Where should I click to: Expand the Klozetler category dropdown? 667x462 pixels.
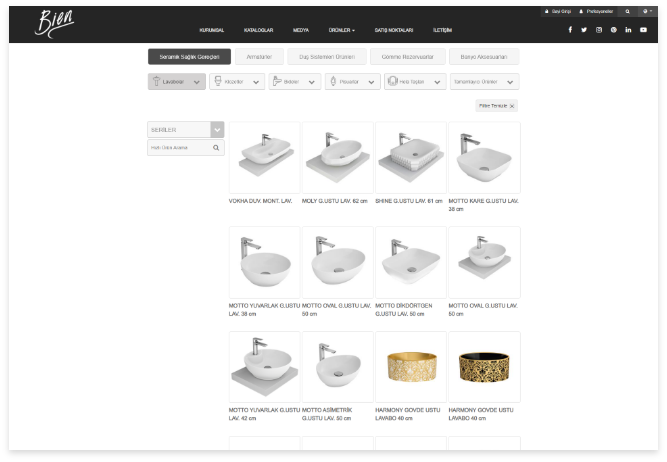(237, 82)
